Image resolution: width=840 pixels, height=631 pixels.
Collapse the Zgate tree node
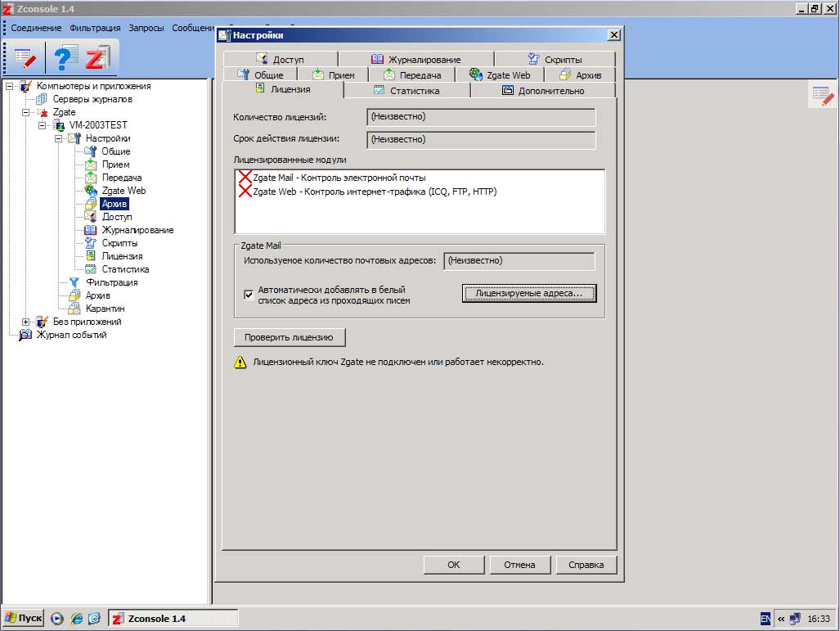point(25,112)
